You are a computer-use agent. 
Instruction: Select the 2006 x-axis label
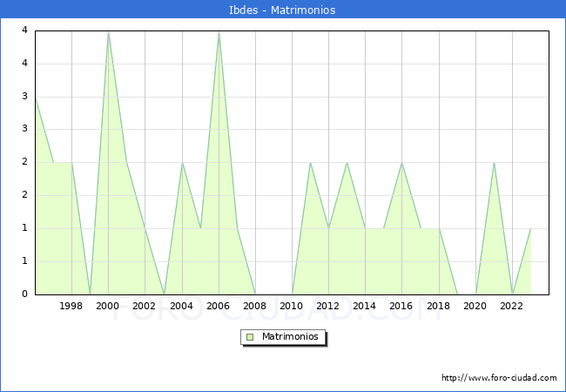[x=218, y=306]
